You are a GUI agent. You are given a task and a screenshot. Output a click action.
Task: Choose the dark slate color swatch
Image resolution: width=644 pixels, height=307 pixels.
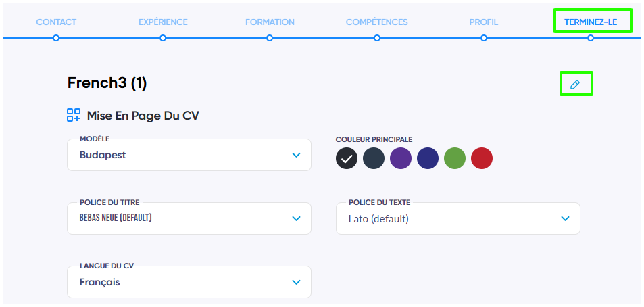[374, 158]
